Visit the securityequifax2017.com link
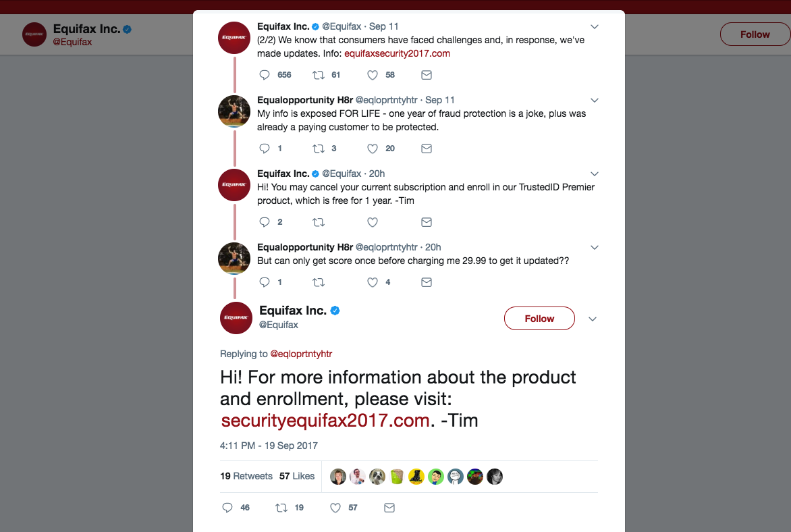 pyautogui.click(x=325, y=421)
